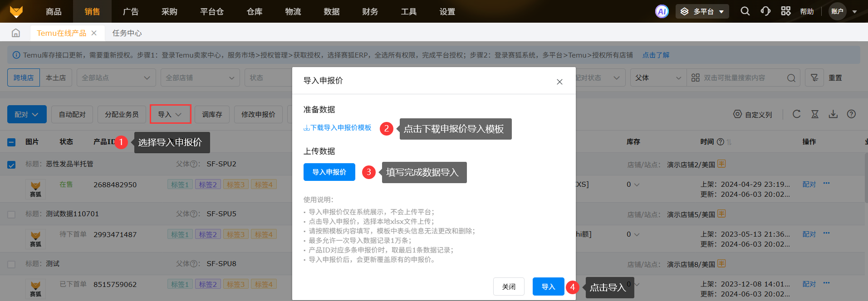Screen dimensions: 868x301
Task: Click the fox logo in top bar
Action: [x=16, y=11]
